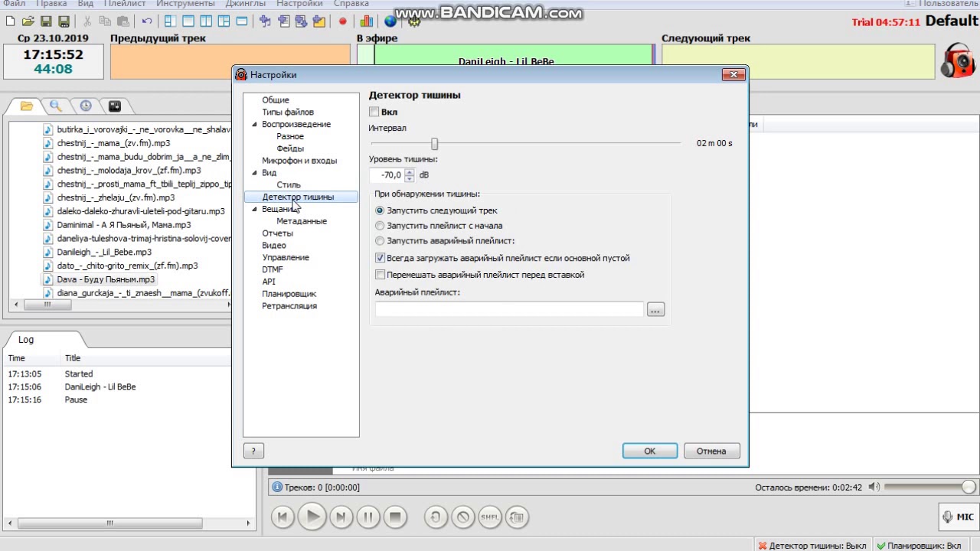The height and width of the screenshot is (551, 980).
Task: Open statistics with the bar chart toolbar icon
Action: coord(367,21)
